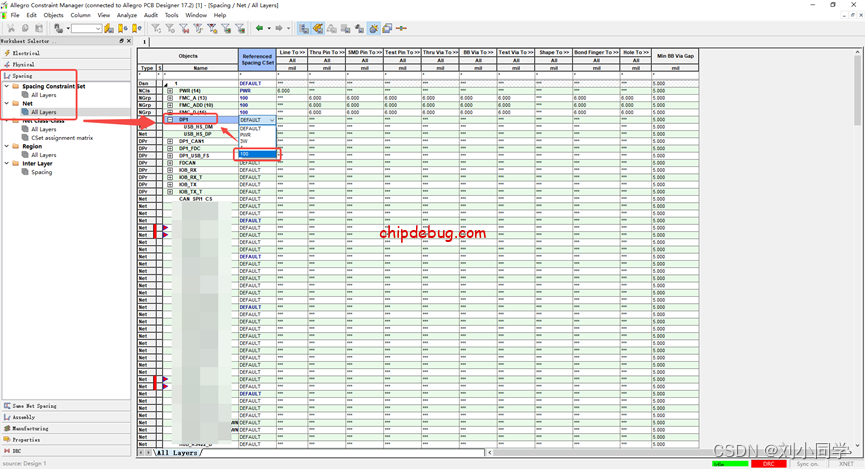This screenshot has height=469, width=865.
Task: Click the red DRC status indicator
Action: tap(769, 464)
